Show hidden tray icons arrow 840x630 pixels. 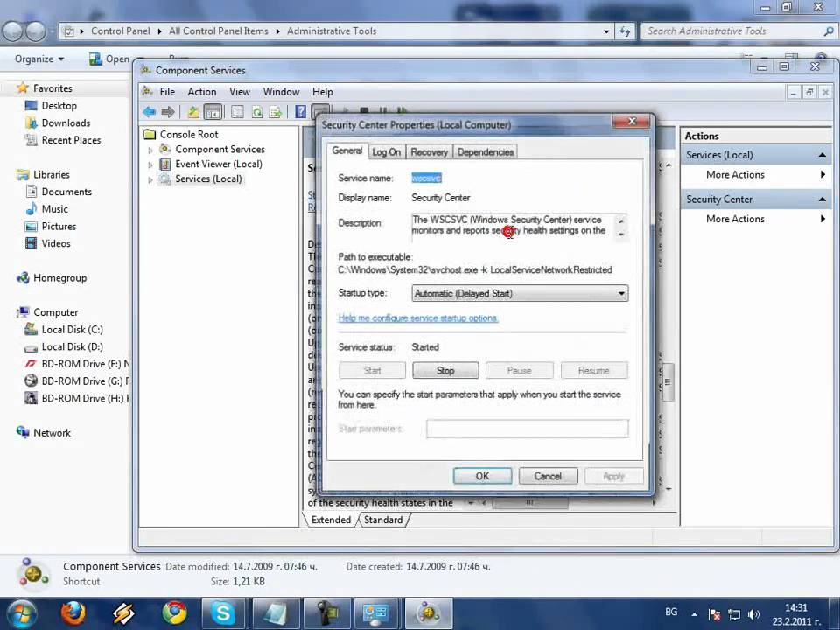pos(694,614)
